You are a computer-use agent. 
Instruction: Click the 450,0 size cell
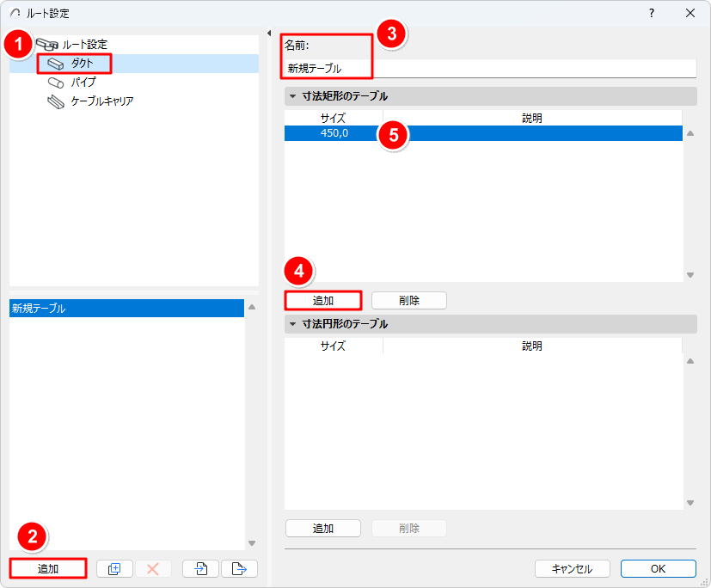pyautogui.click(x=334, y=133)
